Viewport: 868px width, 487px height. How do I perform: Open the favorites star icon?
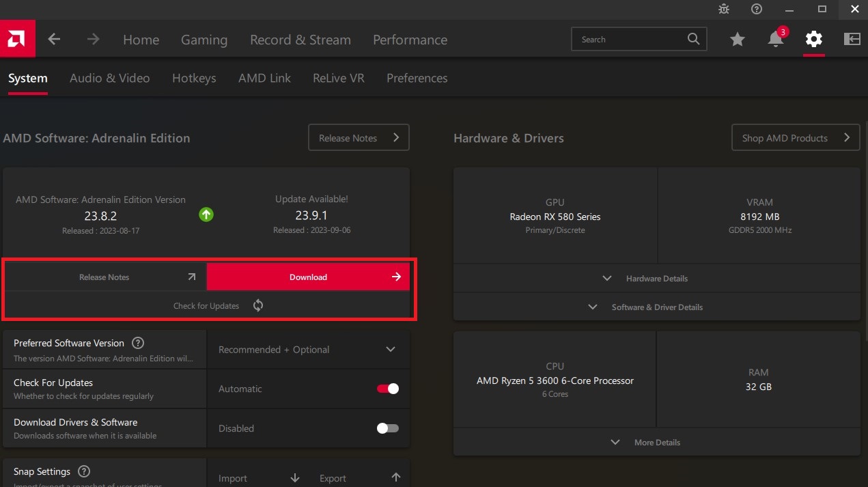coord(737,40)
